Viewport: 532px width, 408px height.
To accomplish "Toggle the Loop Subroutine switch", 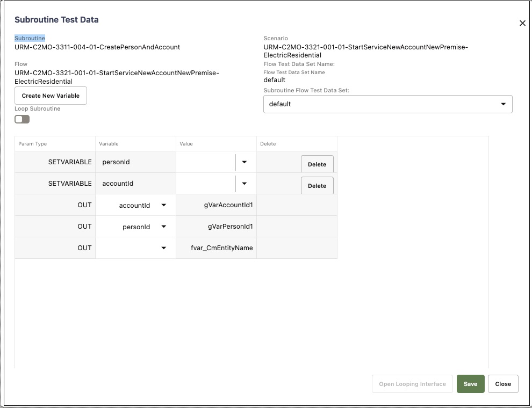I will pyautogui.click(x=22, y=119).
